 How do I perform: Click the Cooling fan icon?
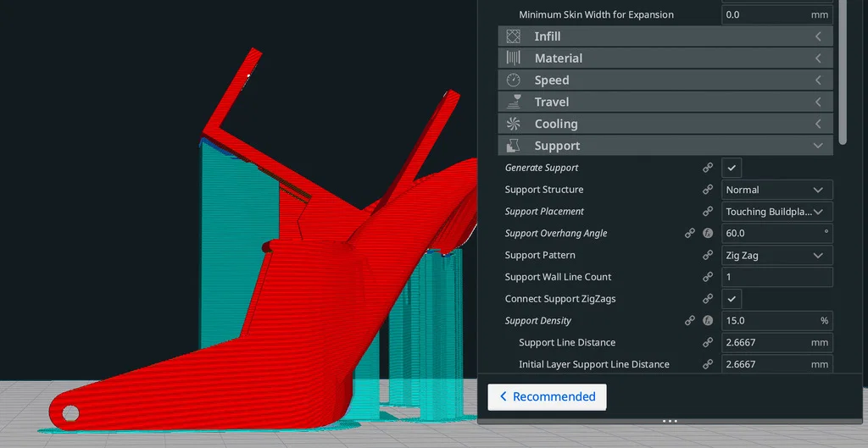tap(513, 124)
